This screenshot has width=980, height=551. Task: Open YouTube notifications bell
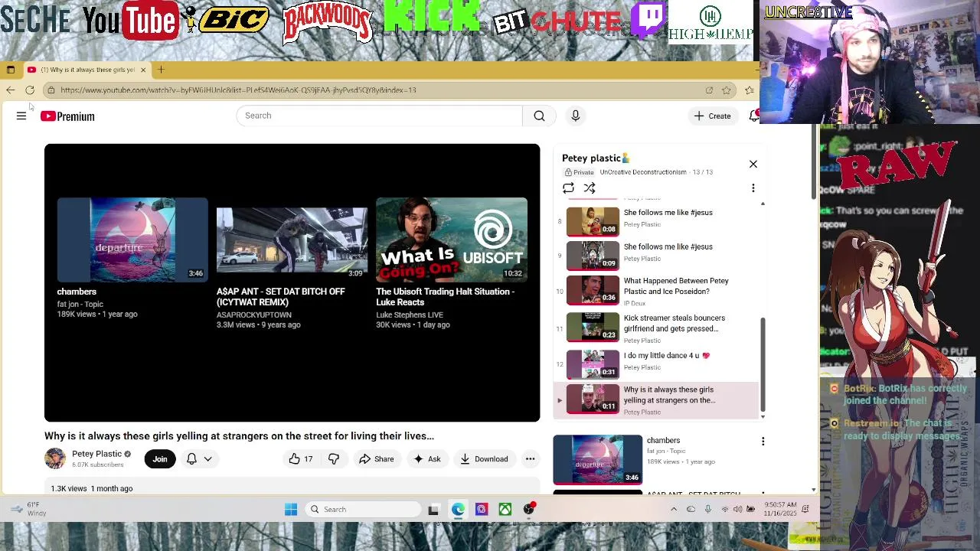[x=753, y=116]
